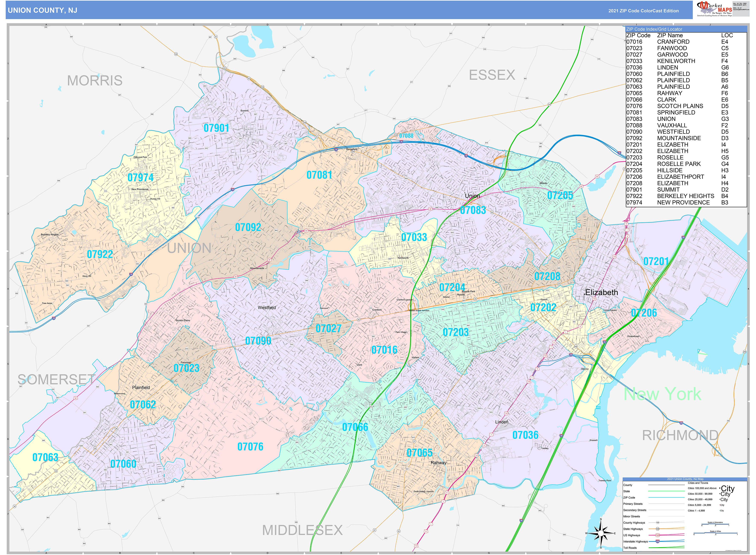The height and width of the screenshot is (555, 756).
Task: Select ZIP code label 07922
Action: pos(100,254)
